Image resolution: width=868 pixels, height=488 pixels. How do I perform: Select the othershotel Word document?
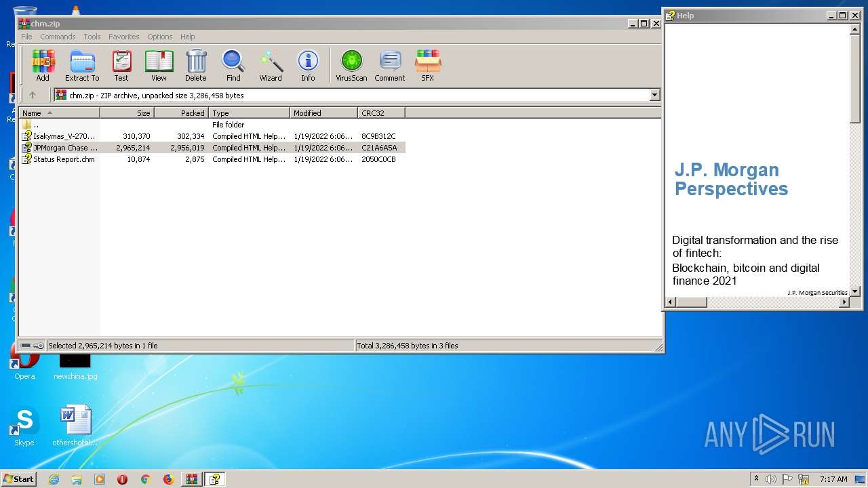[x=75, y=426]
